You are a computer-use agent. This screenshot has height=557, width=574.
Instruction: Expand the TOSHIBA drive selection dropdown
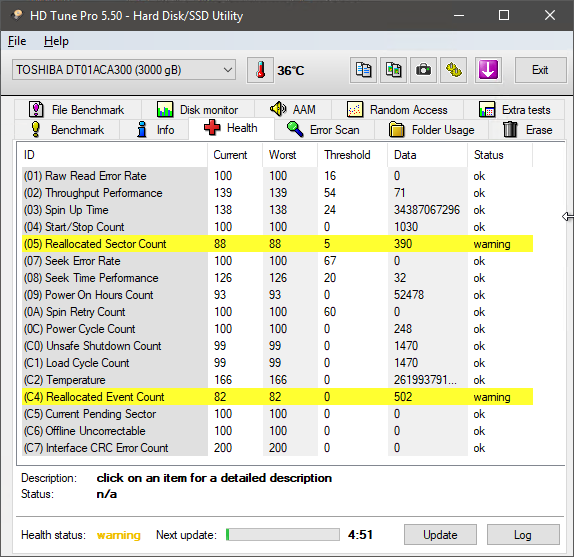coord(124,70)
